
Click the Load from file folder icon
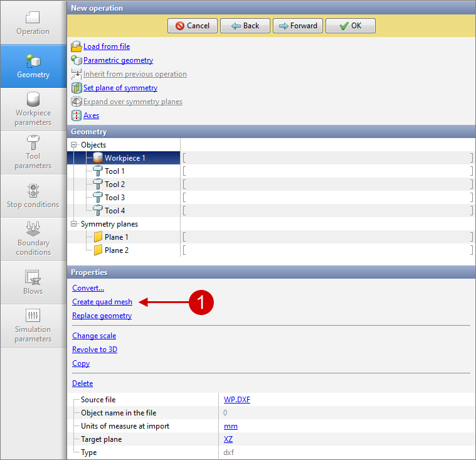coord(77,46)
